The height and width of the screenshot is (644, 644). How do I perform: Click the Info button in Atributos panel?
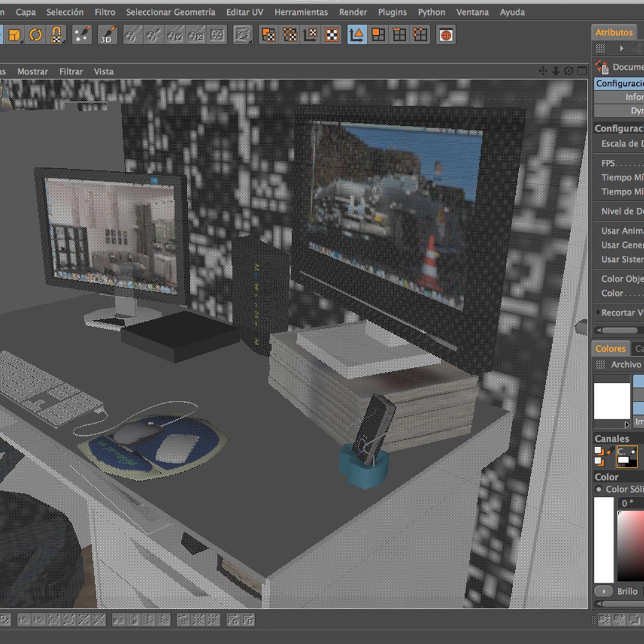click(619, 97)
